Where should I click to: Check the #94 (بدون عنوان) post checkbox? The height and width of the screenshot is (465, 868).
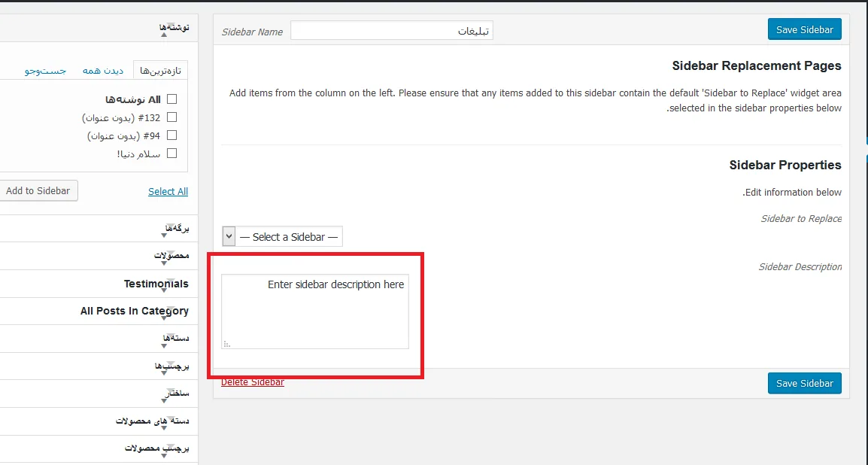(x=171, y=135)
